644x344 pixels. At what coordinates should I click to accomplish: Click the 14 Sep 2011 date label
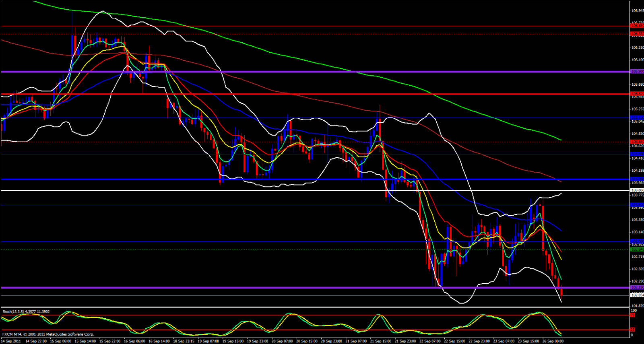point(11,341)
